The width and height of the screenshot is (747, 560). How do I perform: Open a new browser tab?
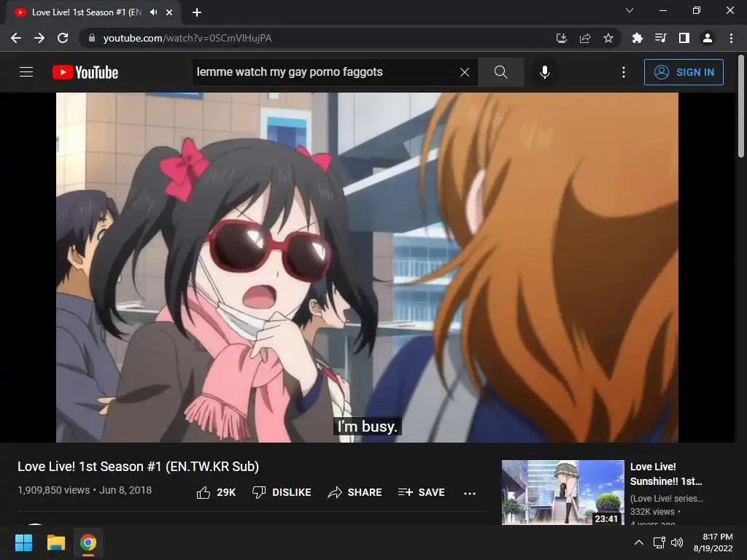[x=197, y=12]
